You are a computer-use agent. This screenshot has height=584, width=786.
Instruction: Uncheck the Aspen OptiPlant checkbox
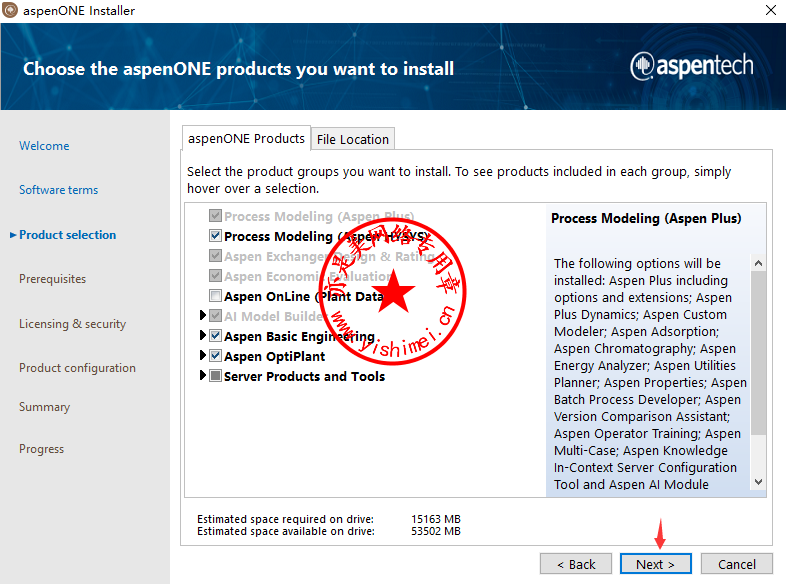216,355
